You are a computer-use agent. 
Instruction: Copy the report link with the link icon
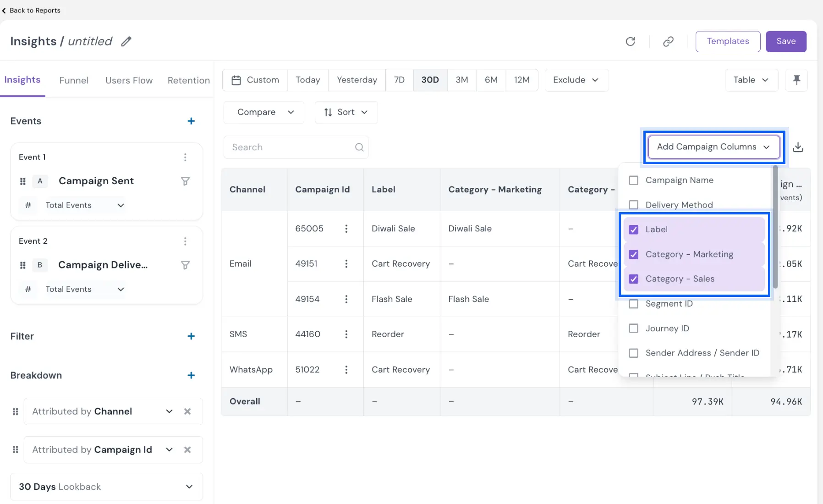(x=668, y=42)
